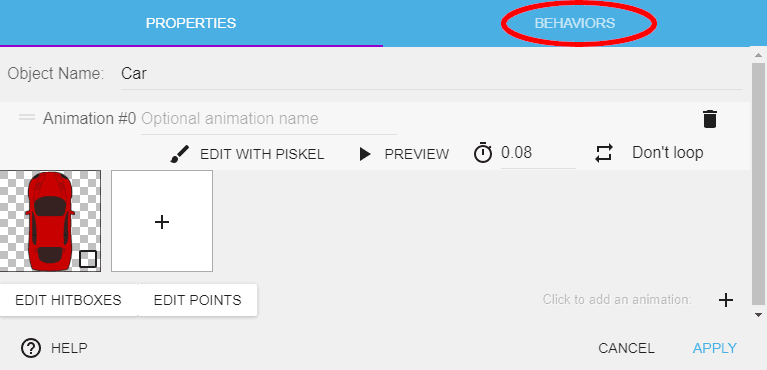Add a sprite frame via plus tile
Image resolution: width=767 pixels, height=370 pixels.
(x=162, y=221)
